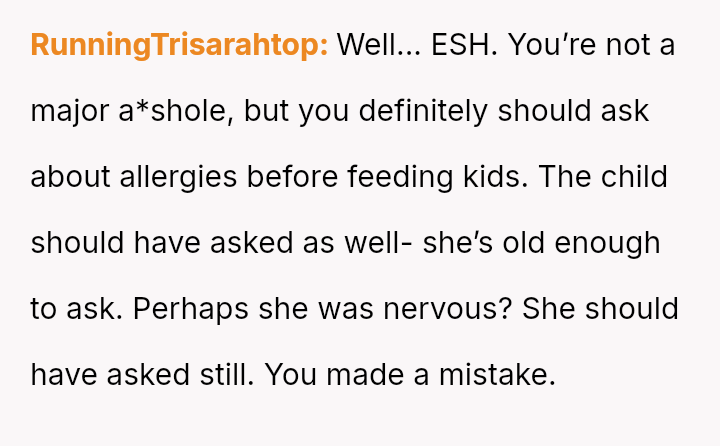The image size is (720, 446).
Task: Click the word "child" ending the third line
Action: pos(638,177)
